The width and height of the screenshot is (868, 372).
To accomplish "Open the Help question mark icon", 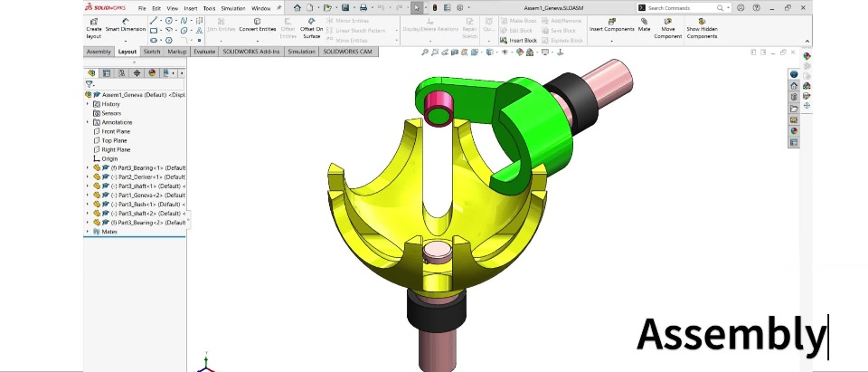I will coord(756,8).
